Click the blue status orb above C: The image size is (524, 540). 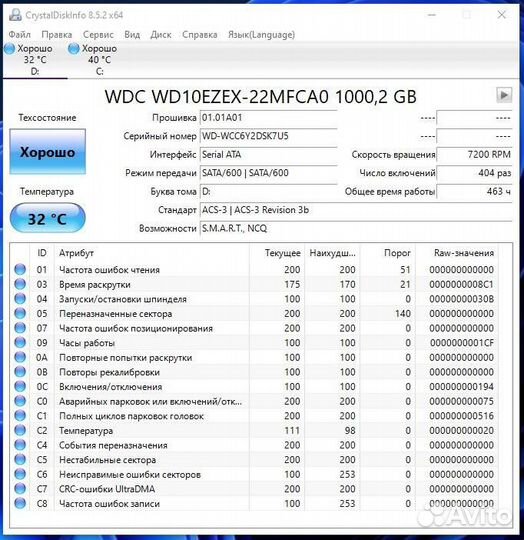click(74, 49)
